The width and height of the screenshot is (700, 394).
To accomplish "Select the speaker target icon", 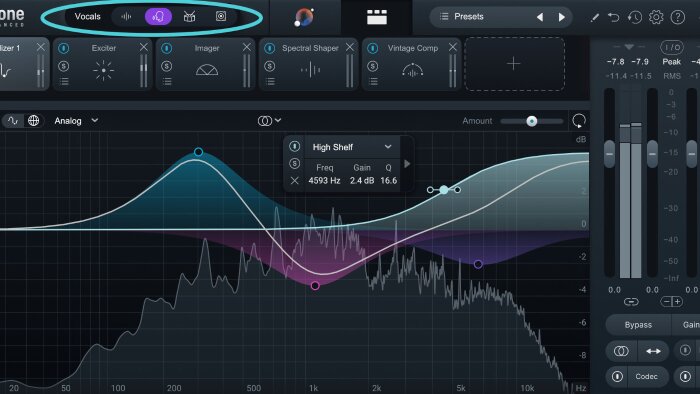I will (221, 17).
